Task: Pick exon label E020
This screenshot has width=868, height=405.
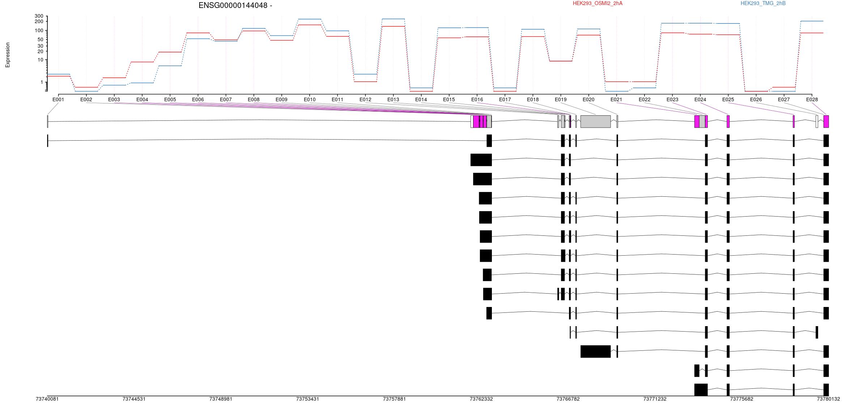Action: (588, 99)
